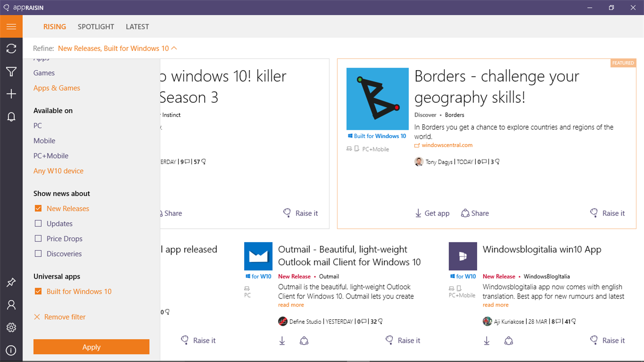Switch to SPOTLIGHT tab
This screenshot has width=644, height=362.
[96, 27]
